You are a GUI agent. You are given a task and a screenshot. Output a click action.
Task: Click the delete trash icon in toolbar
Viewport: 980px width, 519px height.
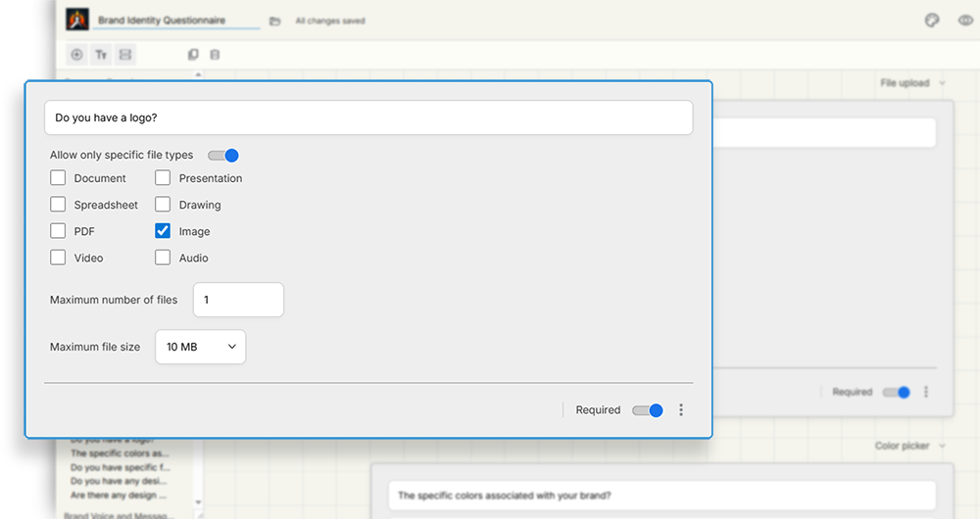tap(216, 55)
